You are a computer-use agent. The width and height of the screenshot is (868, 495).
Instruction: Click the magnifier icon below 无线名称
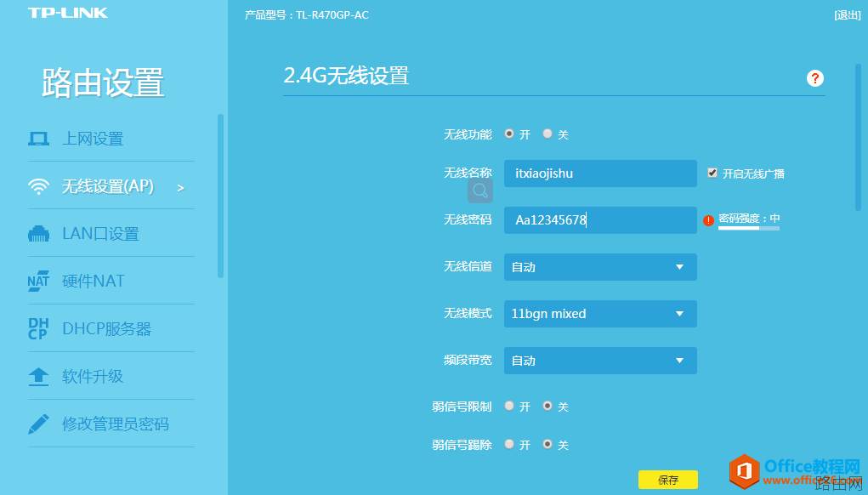(480, 191)
